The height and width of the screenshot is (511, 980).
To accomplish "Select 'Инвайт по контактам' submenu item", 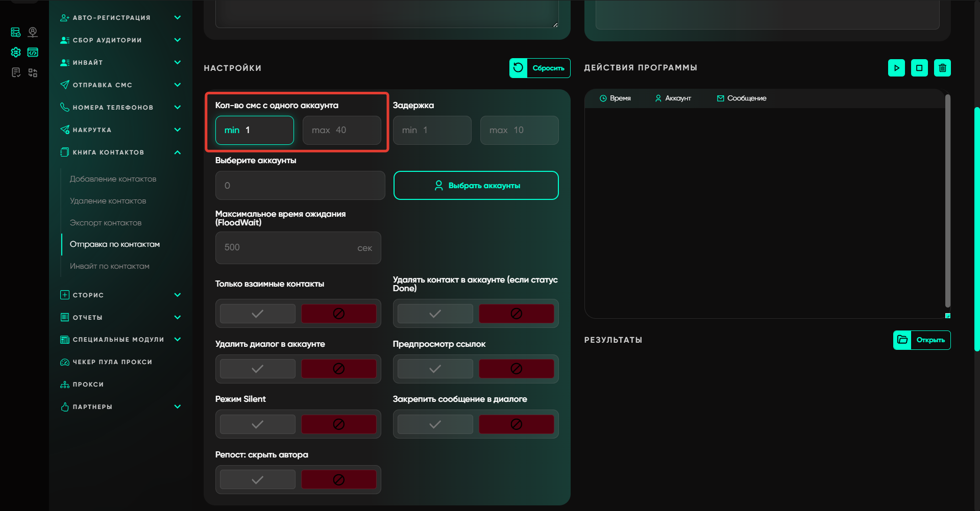I will click(x=110, y=266).
